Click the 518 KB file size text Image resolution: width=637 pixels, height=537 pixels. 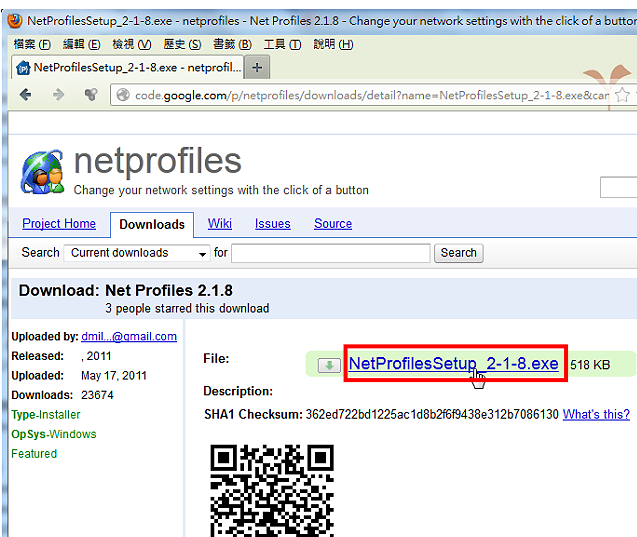click(x=590, y=364)
